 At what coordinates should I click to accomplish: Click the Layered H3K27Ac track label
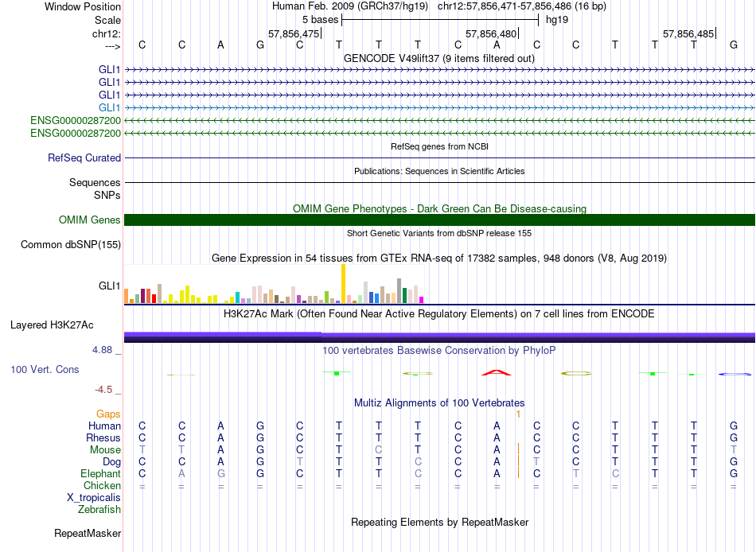point(52,325)
